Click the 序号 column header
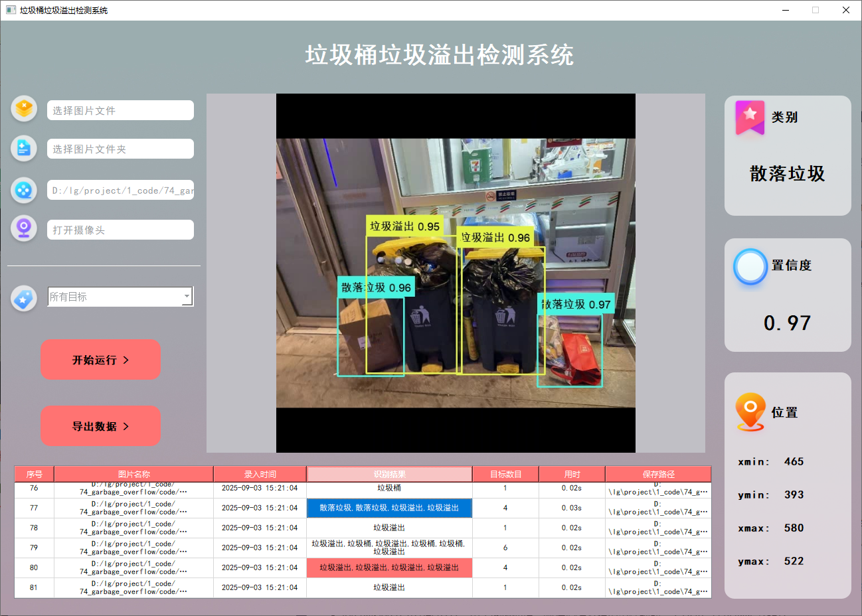 [x=34, y=474]
